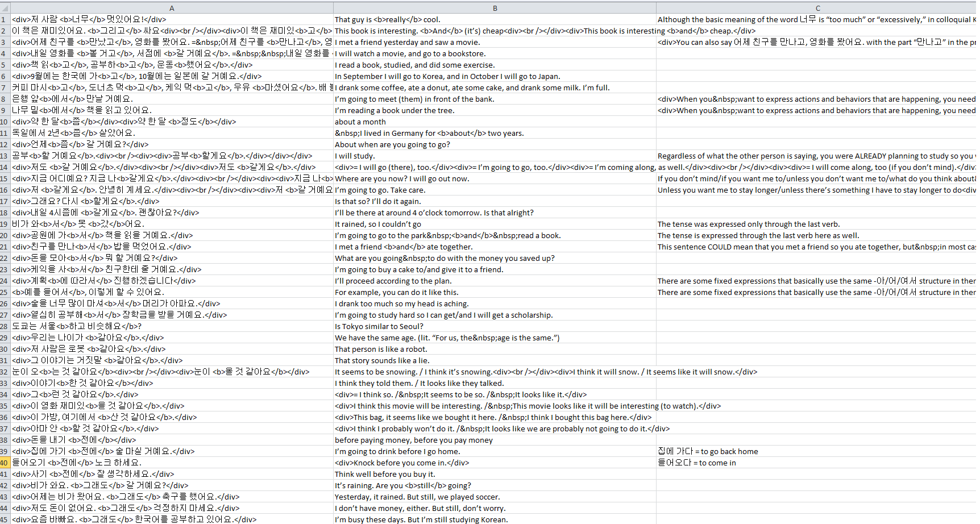Click cell 'I think this movie will be interesting...'
980x524 pixels.
click(495, 406)
